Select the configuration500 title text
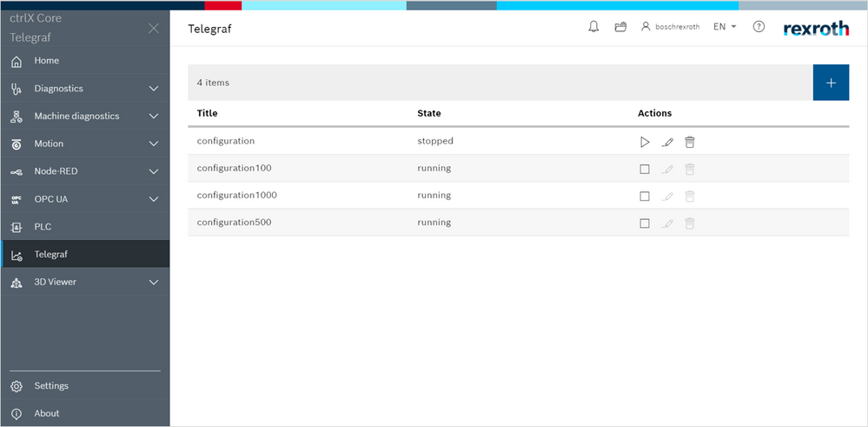Image resolution: width=868 pixels, height=427 pixels. click(x=235, y=223)
